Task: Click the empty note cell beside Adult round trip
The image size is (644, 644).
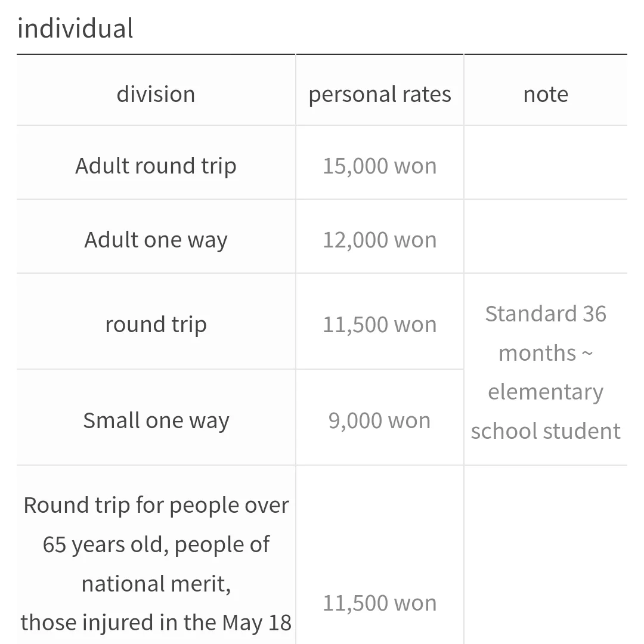Action: pyautogui.click(x=546, y=163)
